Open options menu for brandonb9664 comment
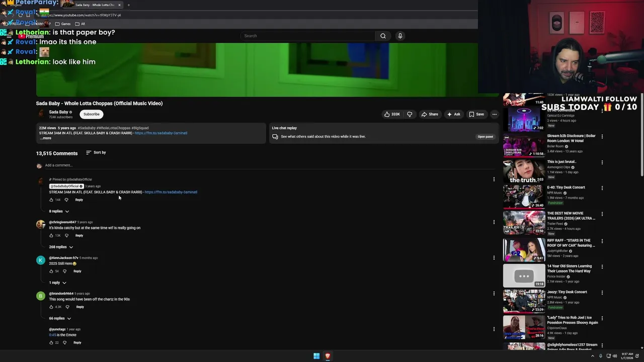The width and height of the screenshot is (644, 362). [x=494, y=293]
